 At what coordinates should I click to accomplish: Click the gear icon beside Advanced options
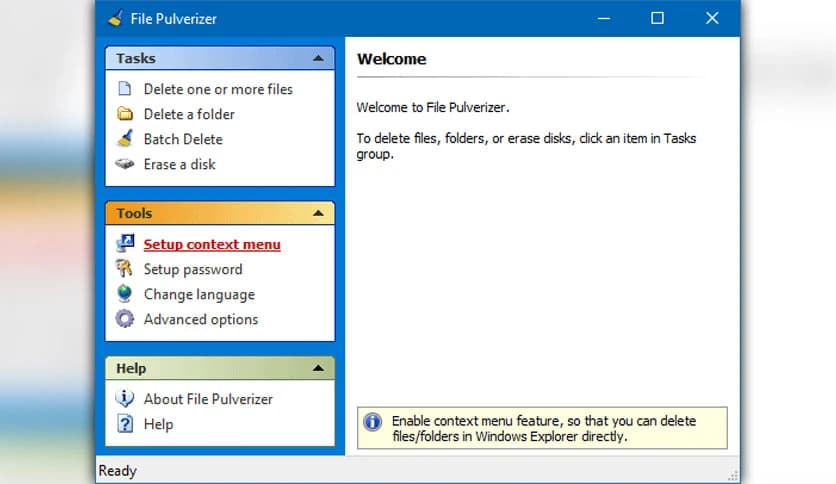coord(125,319)
